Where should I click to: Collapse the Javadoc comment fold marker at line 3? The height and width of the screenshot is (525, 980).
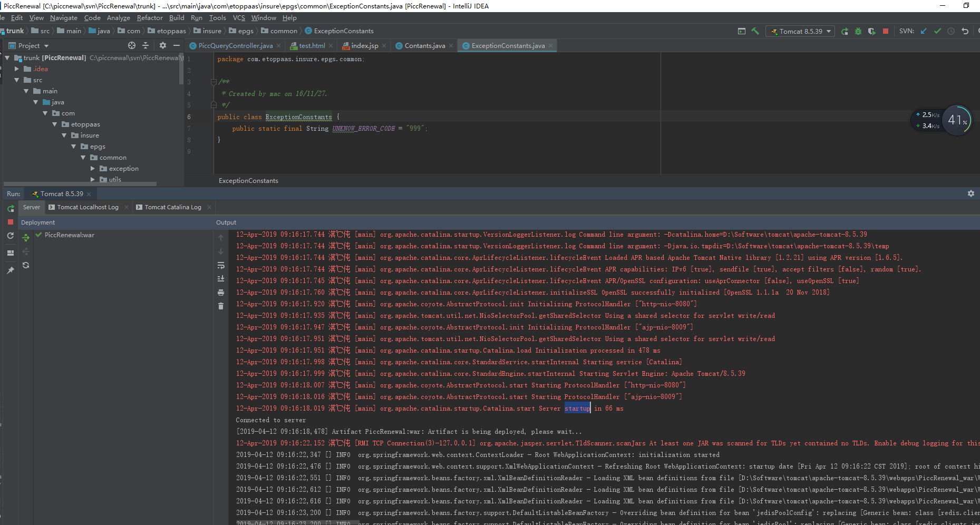(x=214, y=82)
